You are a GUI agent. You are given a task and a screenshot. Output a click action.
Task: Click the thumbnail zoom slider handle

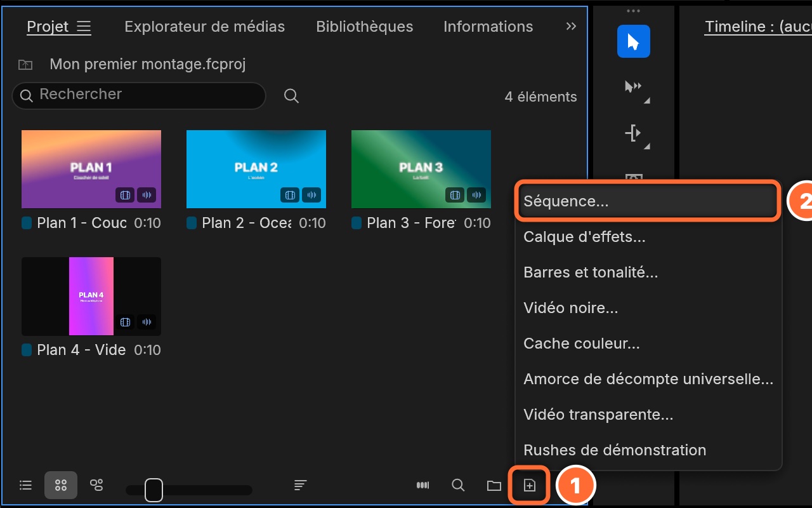click(154, 490)
